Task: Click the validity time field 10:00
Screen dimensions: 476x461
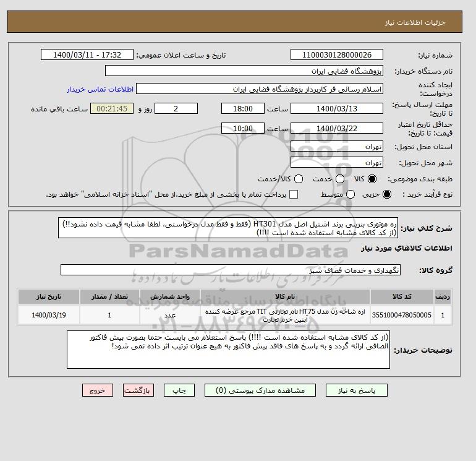Action: 243,128
